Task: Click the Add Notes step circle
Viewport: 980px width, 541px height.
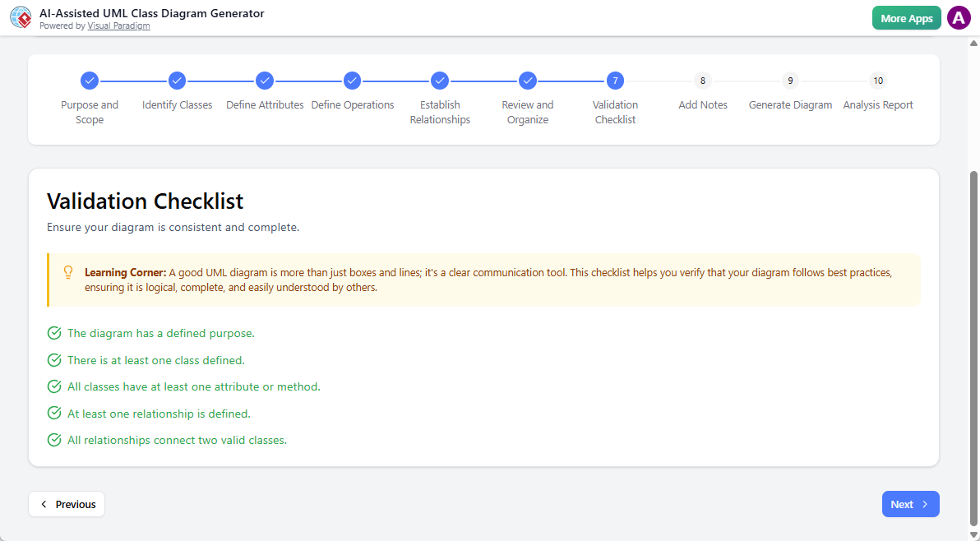Action: pyautogui.click(x=703, y=81)
